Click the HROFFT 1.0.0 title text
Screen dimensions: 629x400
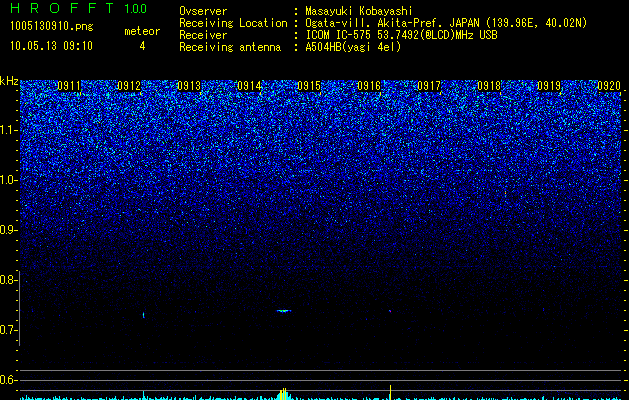click(x=78, y=8)
